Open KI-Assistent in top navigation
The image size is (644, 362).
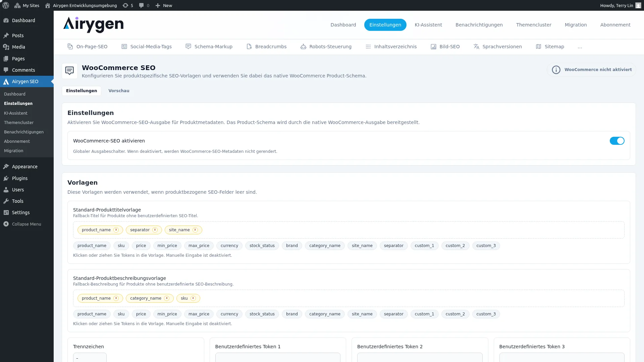[428, 25]
